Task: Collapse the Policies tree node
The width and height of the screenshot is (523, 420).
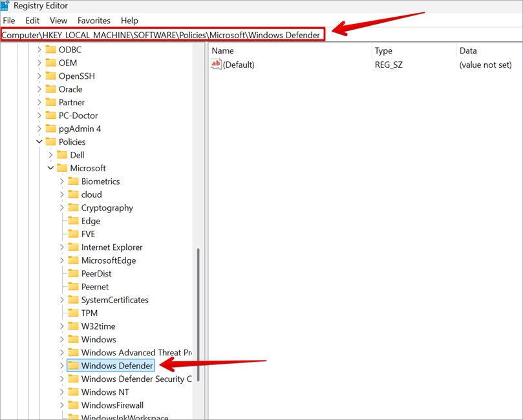Action: pos(39,142)
